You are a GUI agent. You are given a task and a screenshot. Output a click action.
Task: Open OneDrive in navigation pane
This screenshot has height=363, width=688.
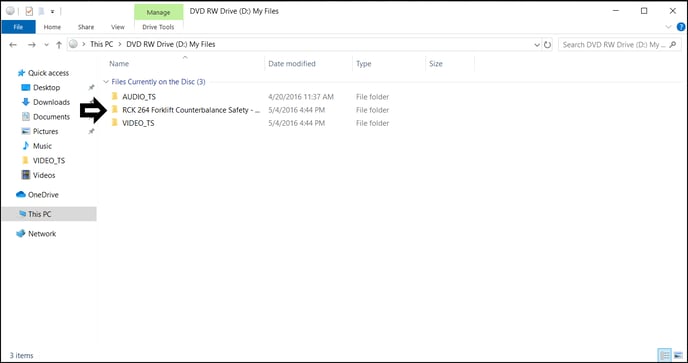[43, 194]
